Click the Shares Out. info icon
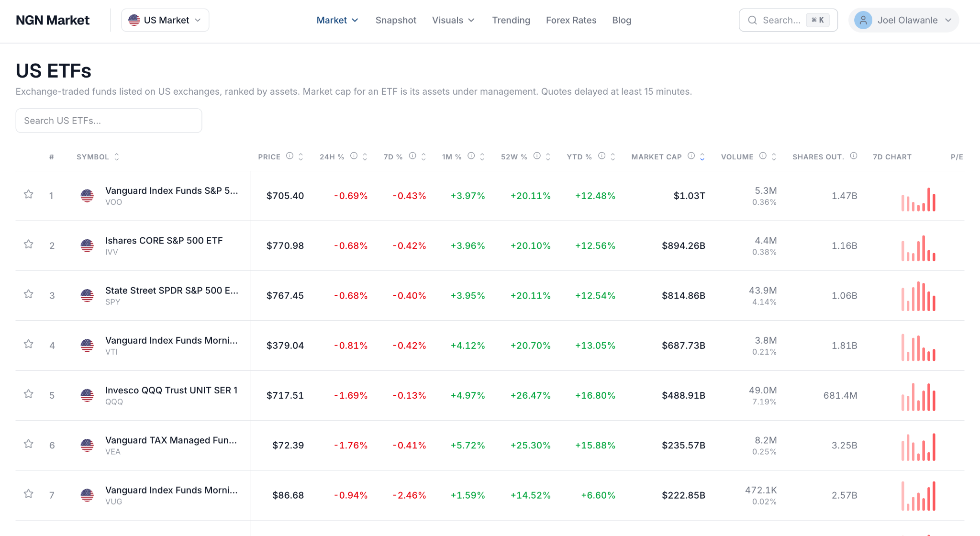 (854, 156)
